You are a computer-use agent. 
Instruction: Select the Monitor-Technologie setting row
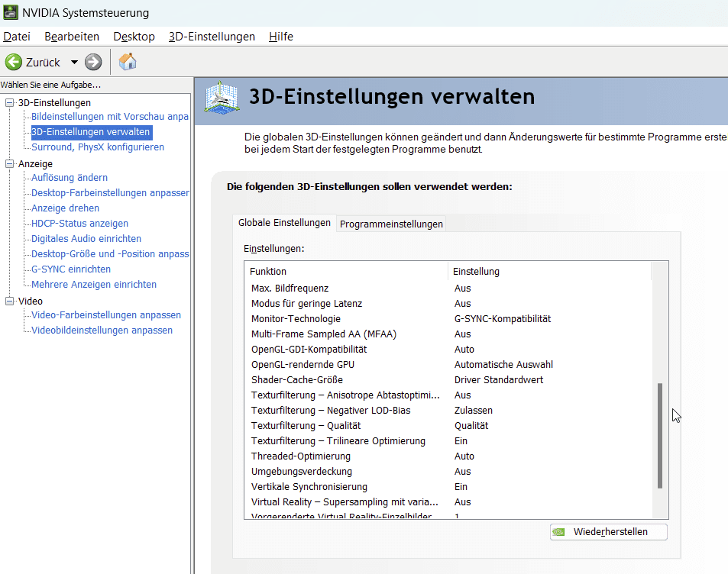click(x=448, y=319)
